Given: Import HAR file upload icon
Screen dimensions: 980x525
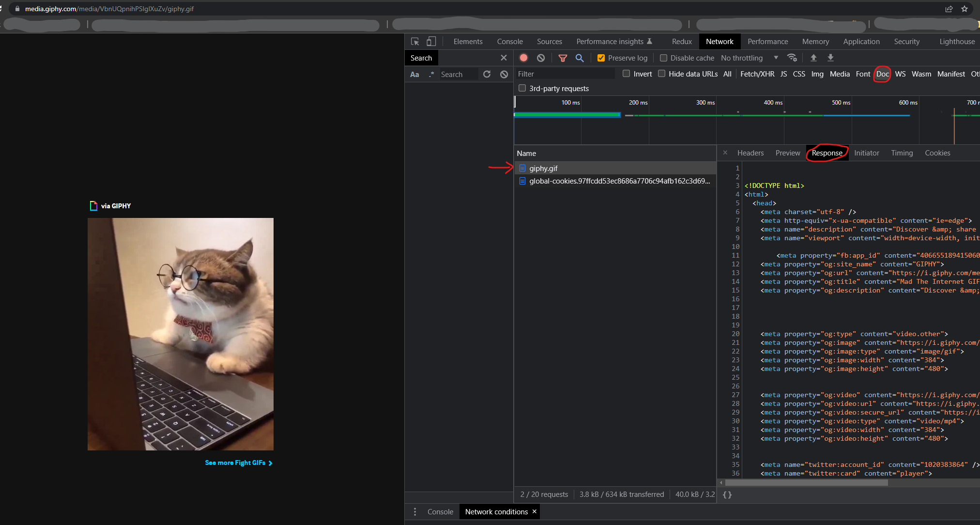Looking at the screenshot, I should tap(813, 58).
